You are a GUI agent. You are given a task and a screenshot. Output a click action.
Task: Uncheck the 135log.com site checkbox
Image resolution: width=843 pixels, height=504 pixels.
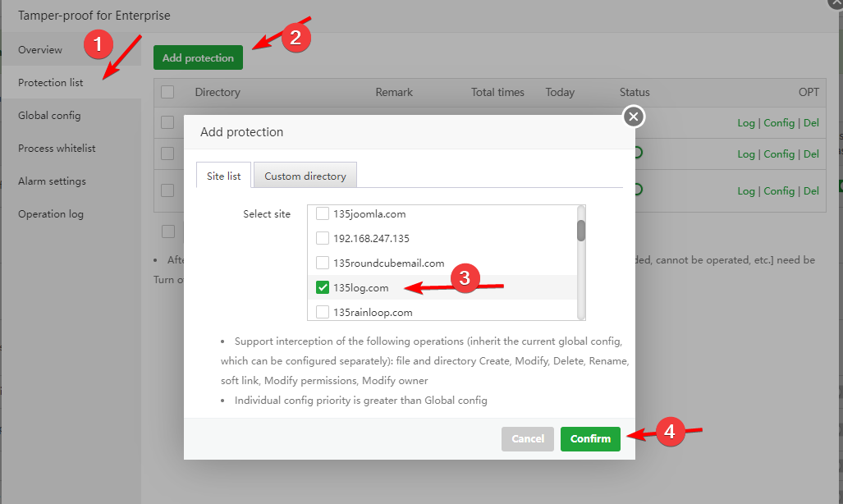(x=323, y=288)
